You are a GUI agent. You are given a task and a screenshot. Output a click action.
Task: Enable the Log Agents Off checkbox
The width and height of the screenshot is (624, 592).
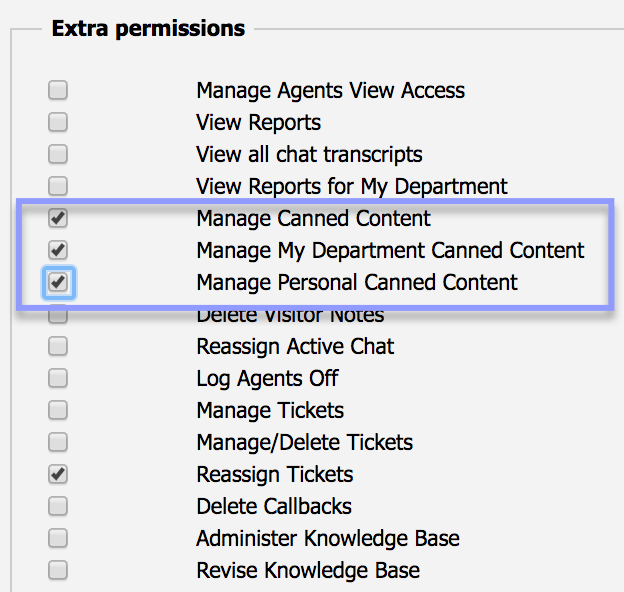(x=58, y=379)
